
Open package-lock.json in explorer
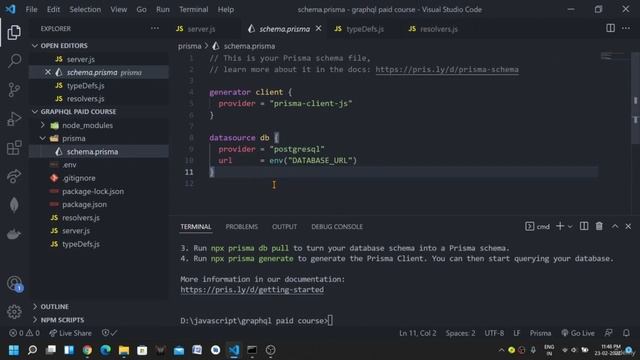coord(93,191)
